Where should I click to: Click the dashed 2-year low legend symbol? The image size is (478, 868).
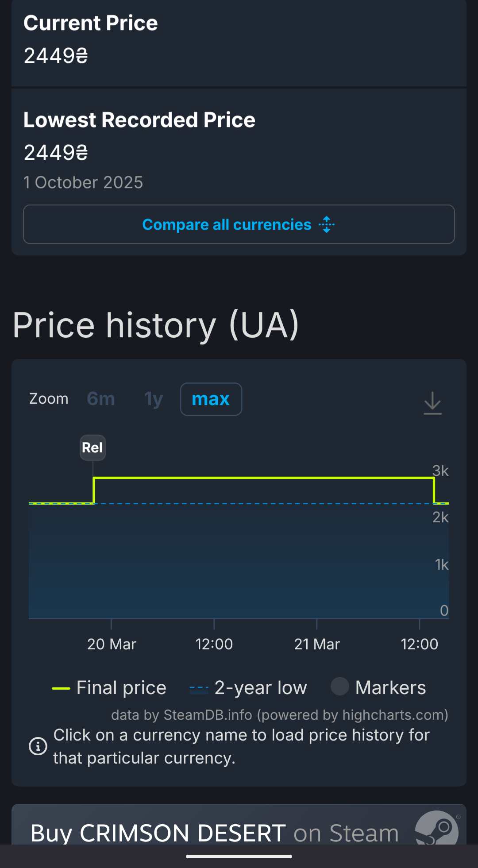point(199,688)
